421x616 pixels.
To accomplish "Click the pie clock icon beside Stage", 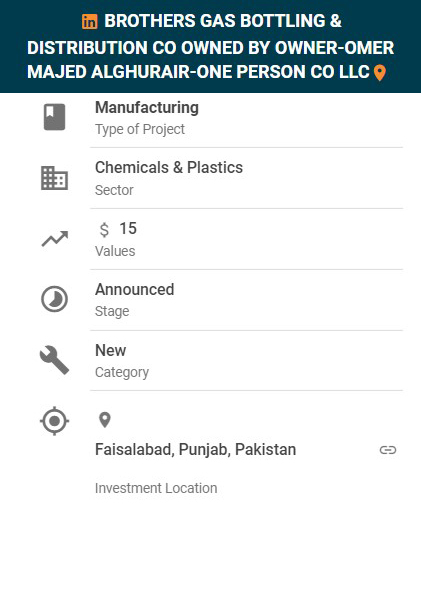I will tap(55, 299).
